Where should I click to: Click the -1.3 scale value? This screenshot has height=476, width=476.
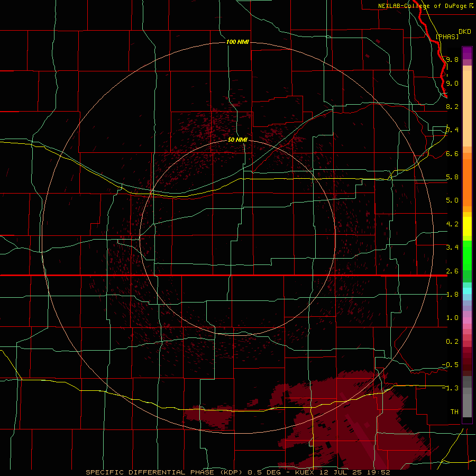(x=450, y=388)
